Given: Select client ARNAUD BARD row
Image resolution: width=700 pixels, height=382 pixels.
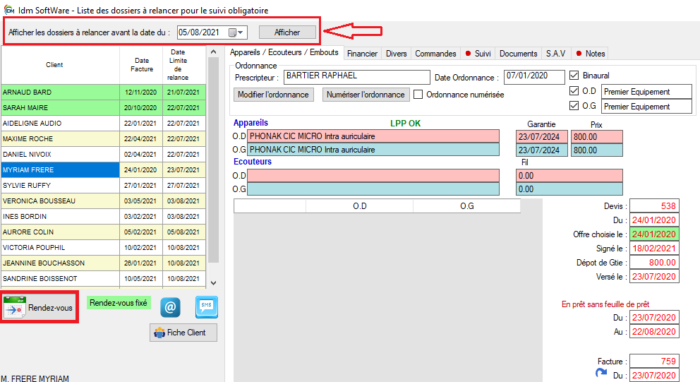Looking at the screenshot, I should (x=104, y=92).
